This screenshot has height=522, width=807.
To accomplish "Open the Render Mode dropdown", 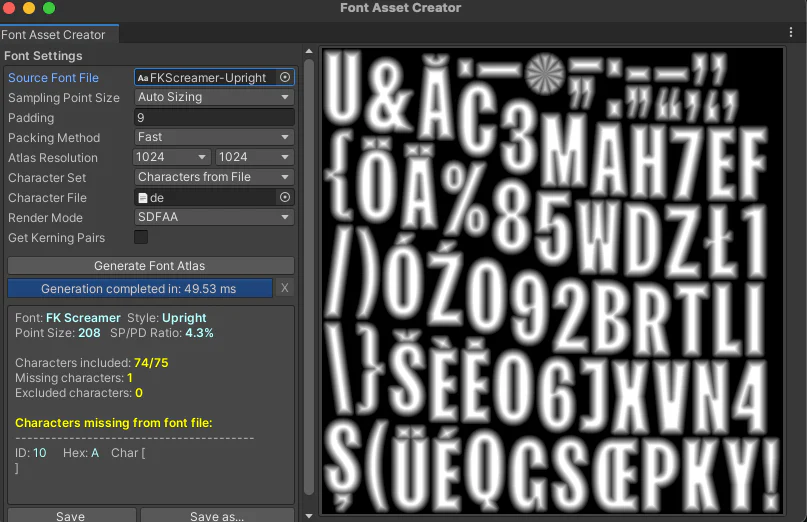I will [214, 217].
